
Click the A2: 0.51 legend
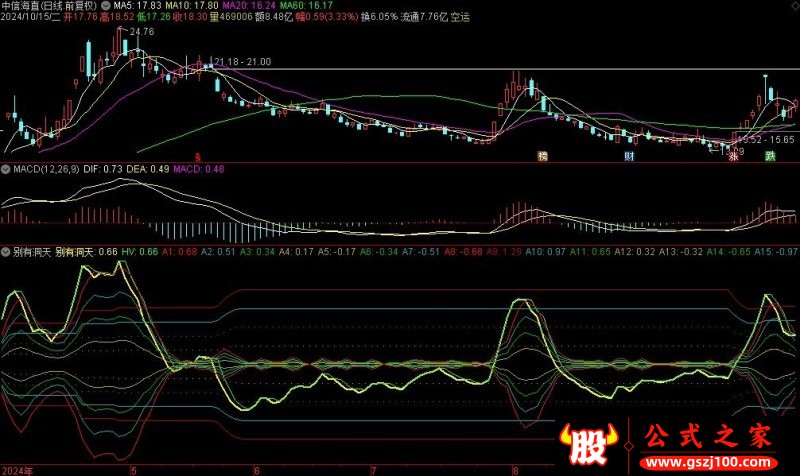pyautogui.click(x=218, y=252)
